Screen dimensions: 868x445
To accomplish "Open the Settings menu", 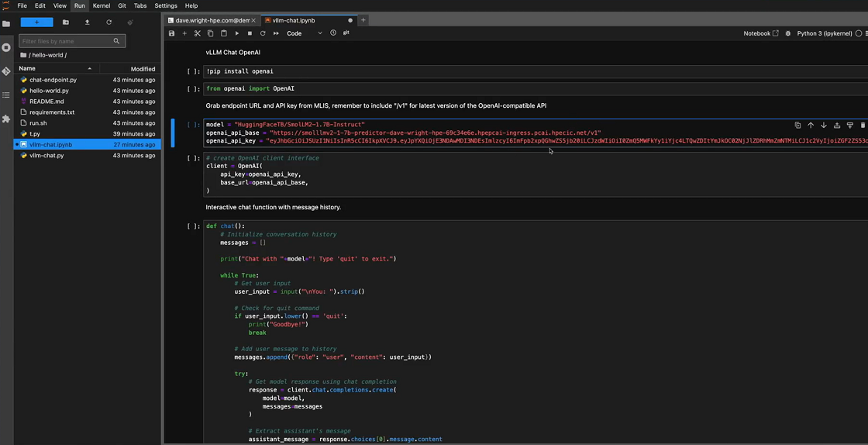I will pos(166,5).
